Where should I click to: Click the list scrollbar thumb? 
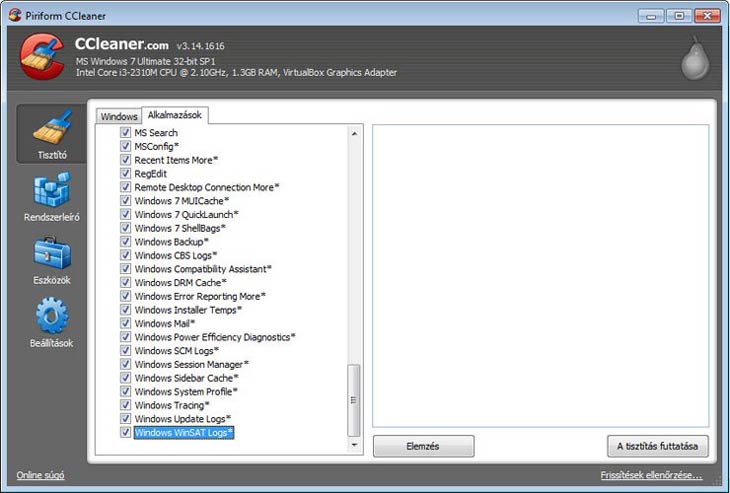[354, 400]
